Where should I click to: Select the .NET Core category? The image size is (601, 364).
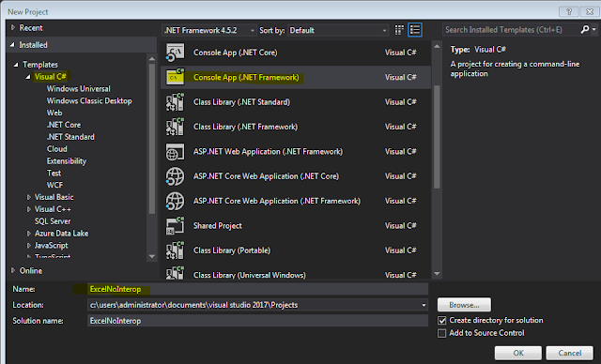(64, 125)
